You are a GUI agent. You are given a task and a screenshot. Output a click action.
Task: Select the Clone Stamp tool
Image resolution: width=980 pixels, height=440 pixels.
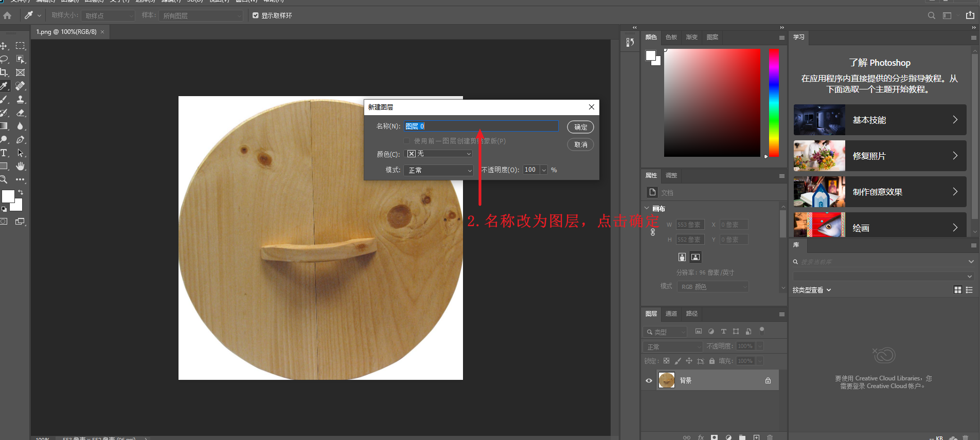point(21,99)
